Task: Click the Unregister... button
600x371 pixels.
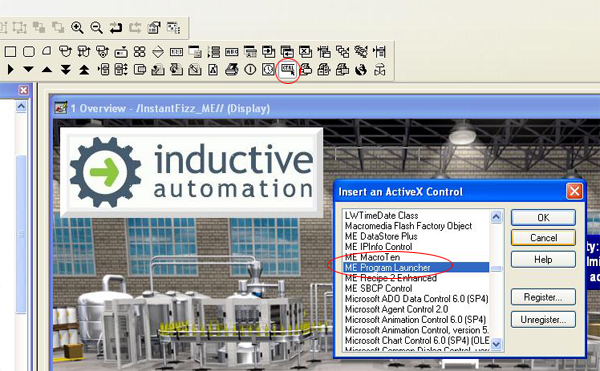Action: pos(543,319)
